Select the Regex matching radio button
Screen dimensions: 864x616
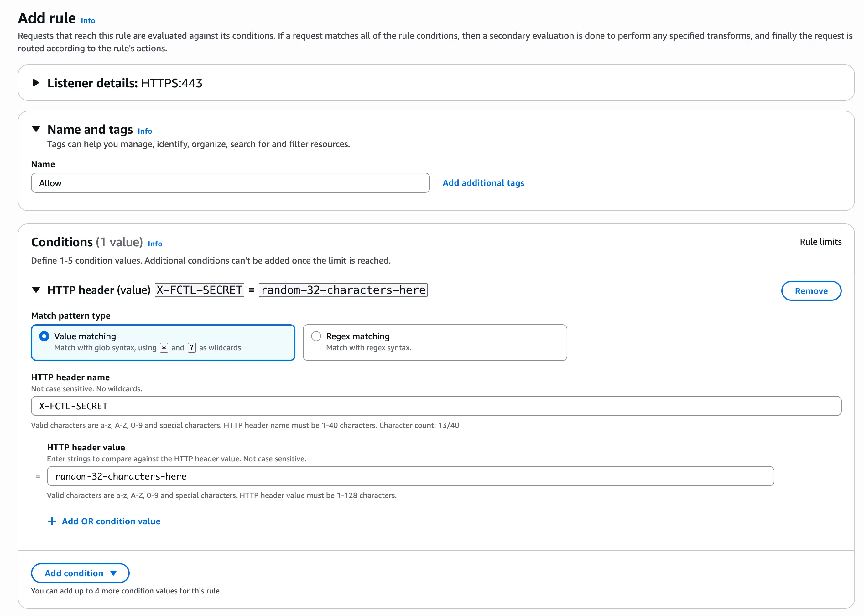316,336
